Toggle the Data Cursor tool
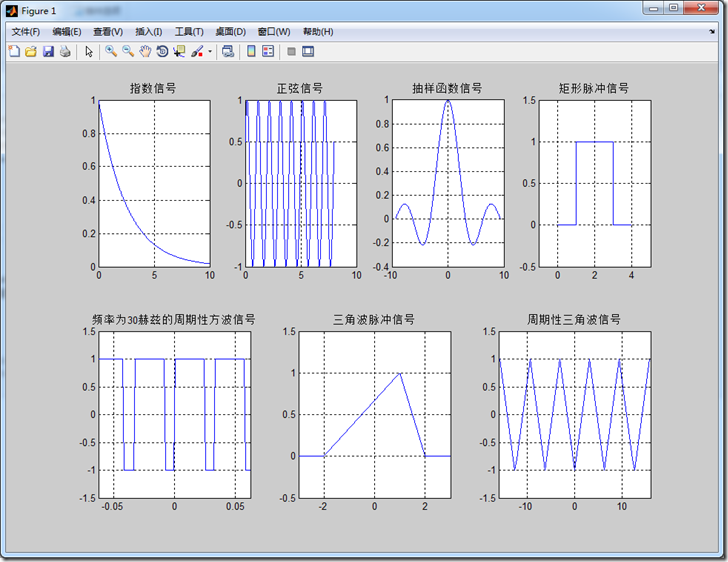Image resolution: width=728 pixels, height=562 pixels. pyautogui.click(x=179, y=51)
